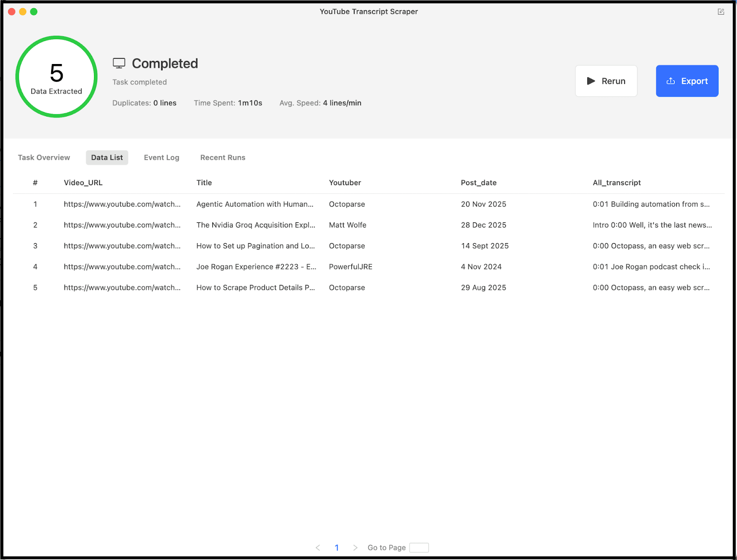Switch to the Event Log tab
737x560 pixels.
162,157
